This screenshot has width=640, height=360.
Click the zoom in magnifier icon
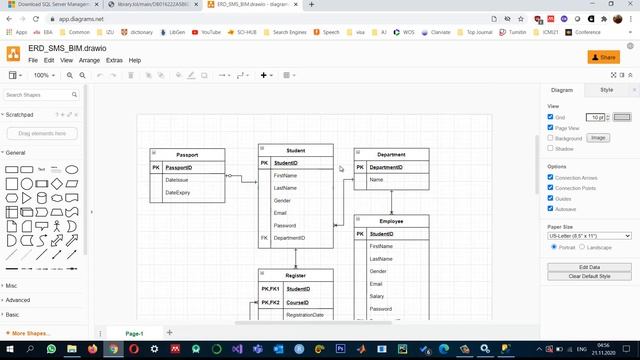[x=70, y=76]
